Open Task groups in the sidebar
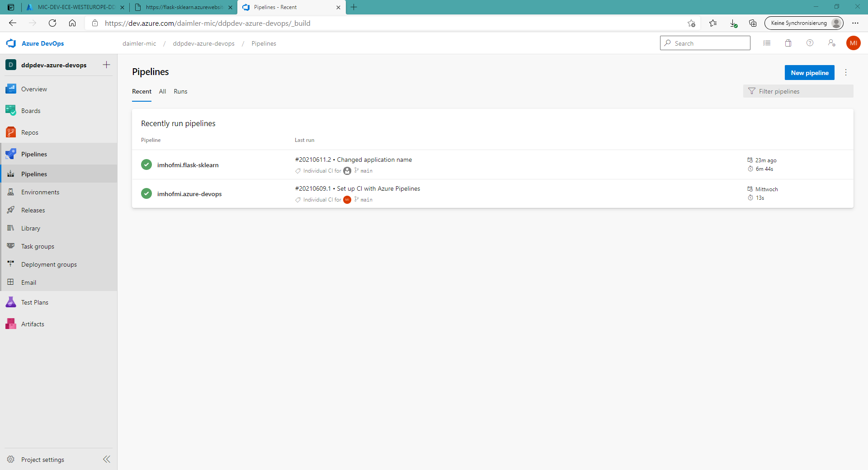This screenshot has height=470, width=868. (59, 246)
